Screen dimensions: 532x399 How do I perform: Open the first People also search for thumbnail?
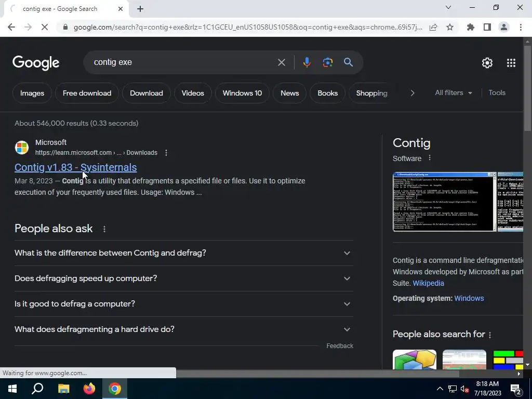coord(415,360)
